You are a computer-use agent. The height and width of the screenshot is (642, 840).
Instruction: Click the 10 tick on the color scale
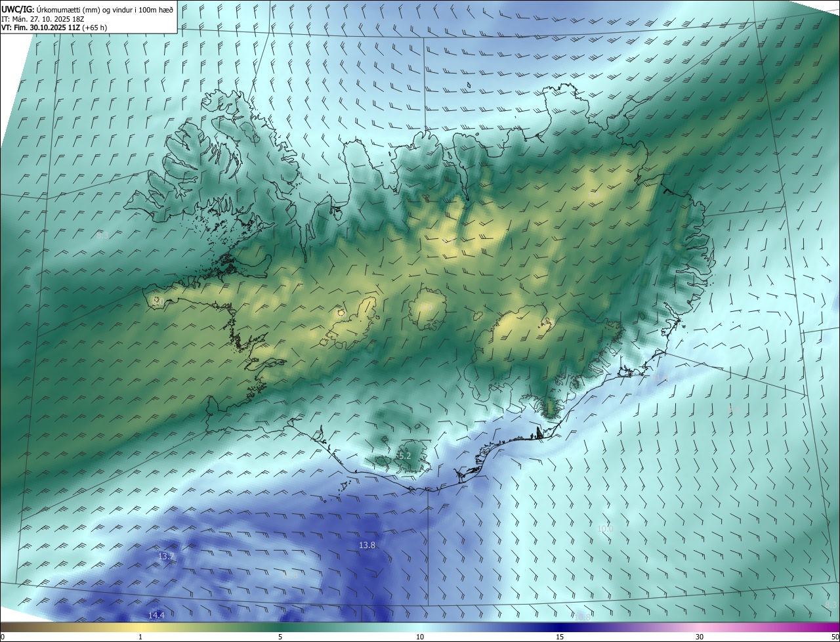point(420,637)
